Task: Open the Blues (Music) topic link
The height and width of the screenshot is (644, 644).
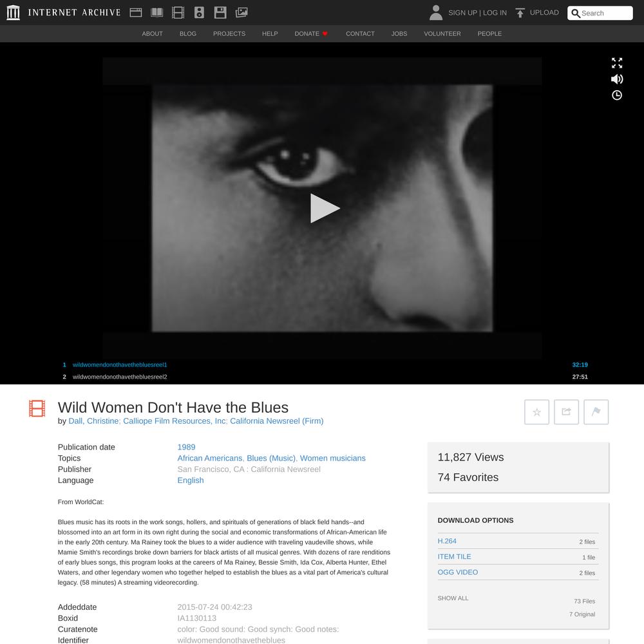Action: click(x=270, y=459)
